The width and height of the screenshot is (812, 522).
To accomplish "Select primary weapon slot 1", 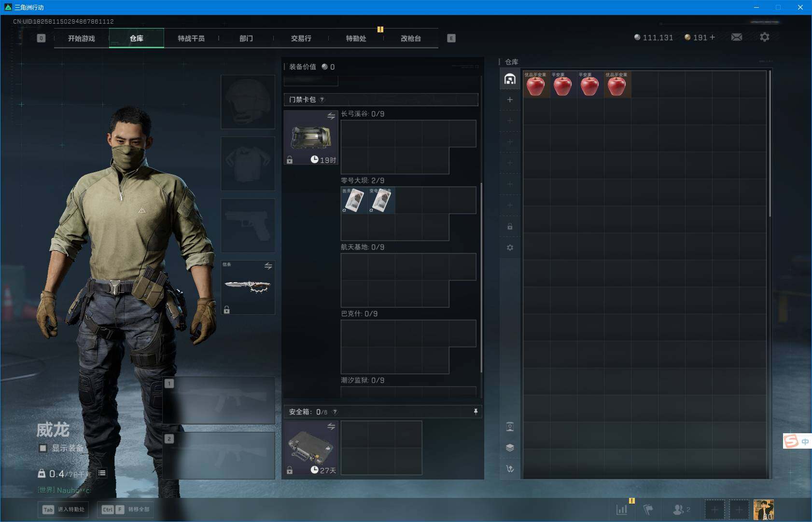I will pos(219,400).
